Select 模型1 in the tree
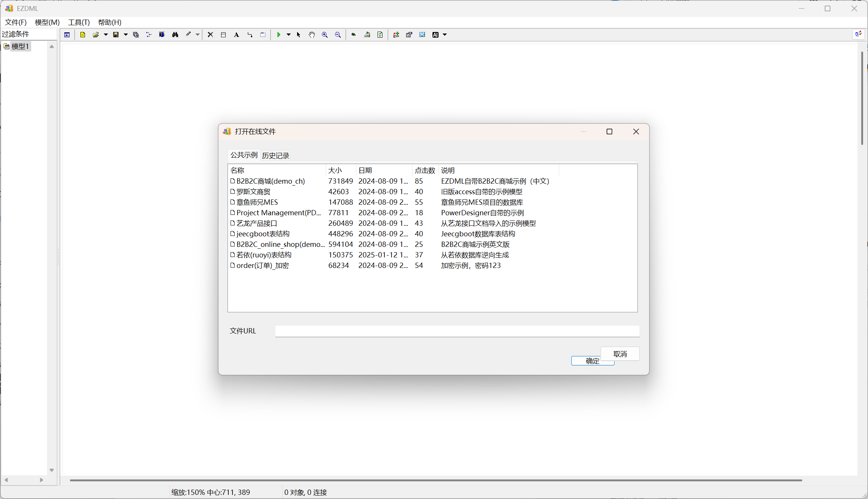 click(20, 46)
